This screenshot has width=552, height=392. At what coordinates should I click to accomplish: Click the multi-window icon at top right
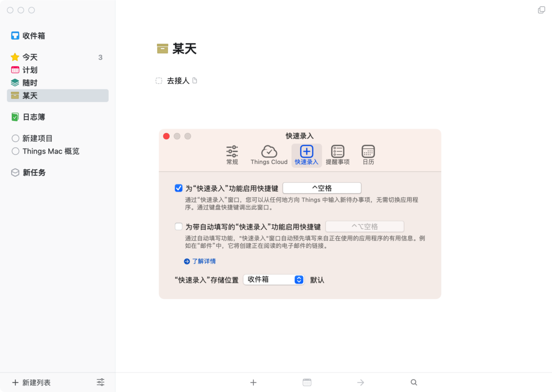point(541,10)
